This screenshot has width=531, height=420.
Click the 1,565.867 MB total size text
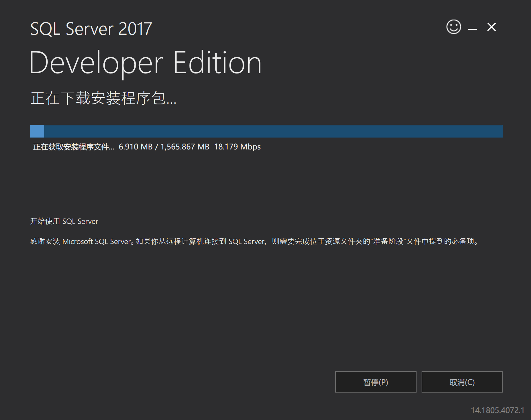185,147
